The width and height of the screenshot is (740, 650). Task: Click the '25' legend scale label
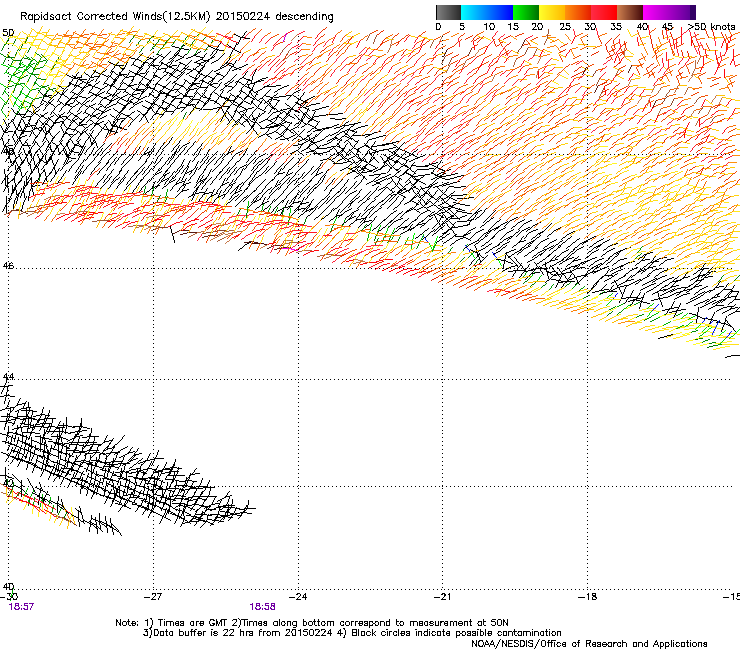pos(565,27)
